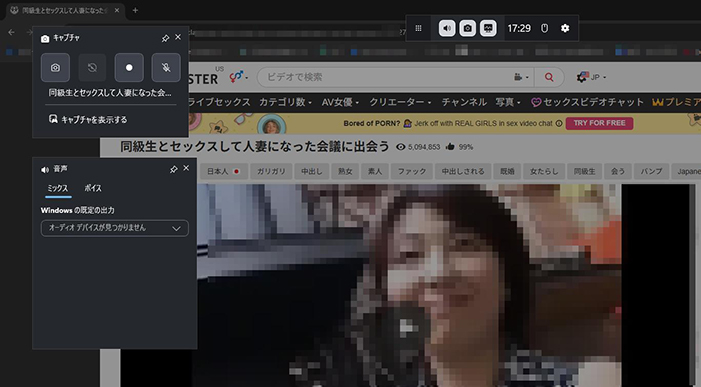Select the 日本人 tag
The height and width of the screenshot is (387, 701).
coord(224,171)
